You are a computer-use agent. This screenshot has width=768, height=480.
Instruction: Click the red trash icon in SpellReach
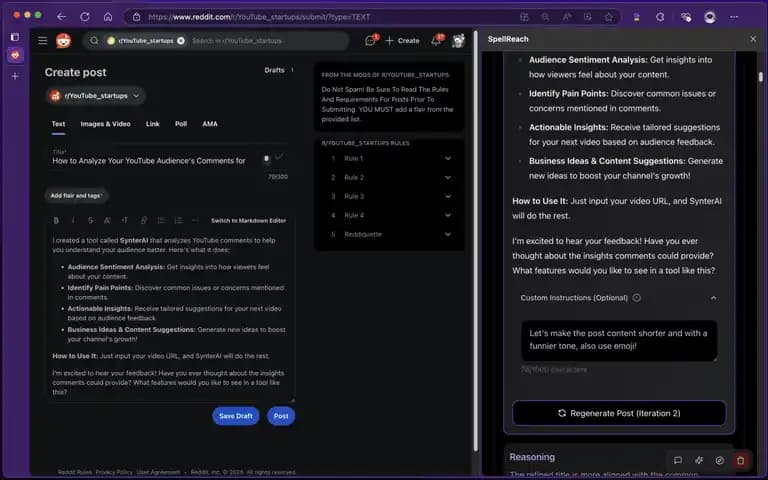click(741, 460)
